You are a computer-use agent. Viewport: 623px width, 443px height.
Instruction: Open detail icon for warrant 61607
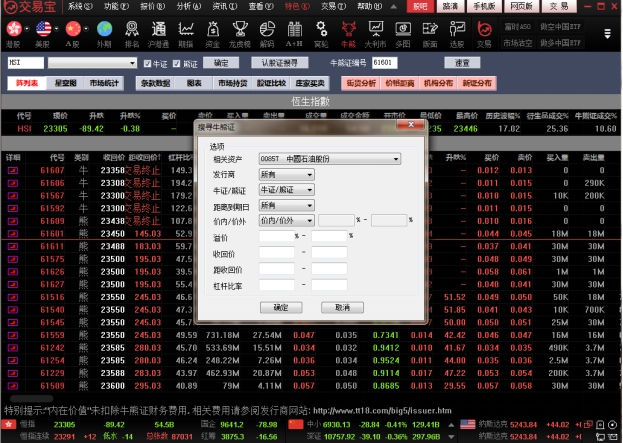coord(14,171)
